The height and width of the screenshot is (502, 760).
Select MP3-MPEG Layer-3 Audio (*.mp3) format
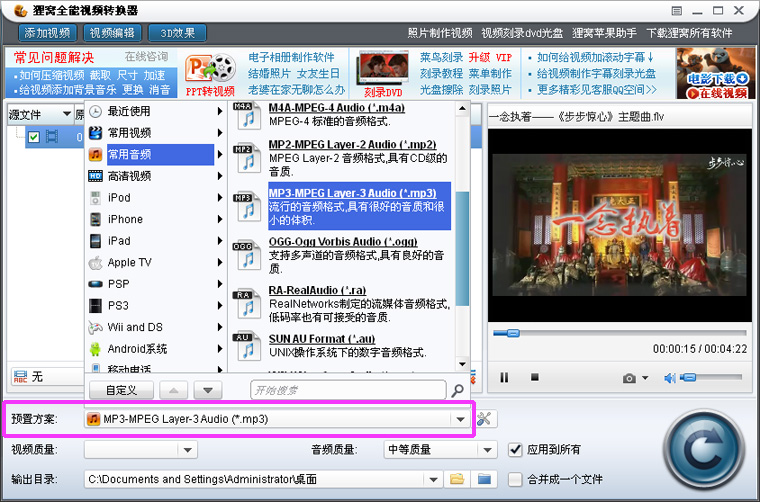352,193
